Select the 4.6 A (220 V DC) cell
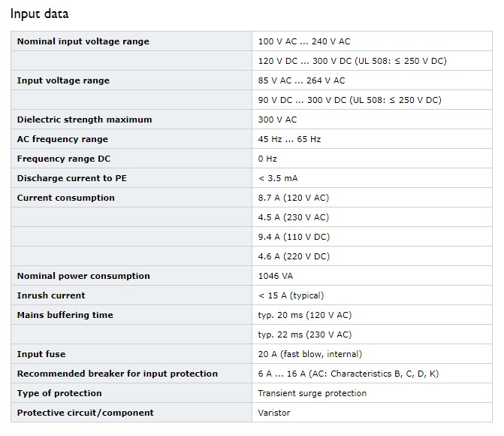 tap(372, 256)
